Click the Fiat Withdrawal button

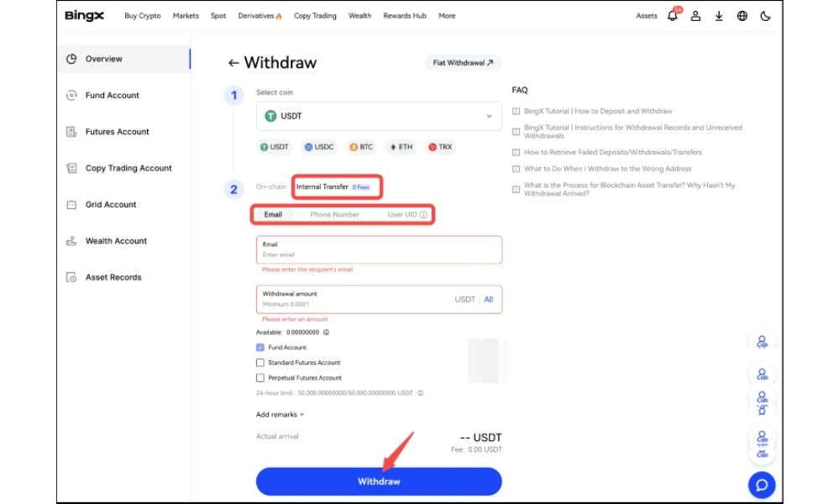click(463, 63)
